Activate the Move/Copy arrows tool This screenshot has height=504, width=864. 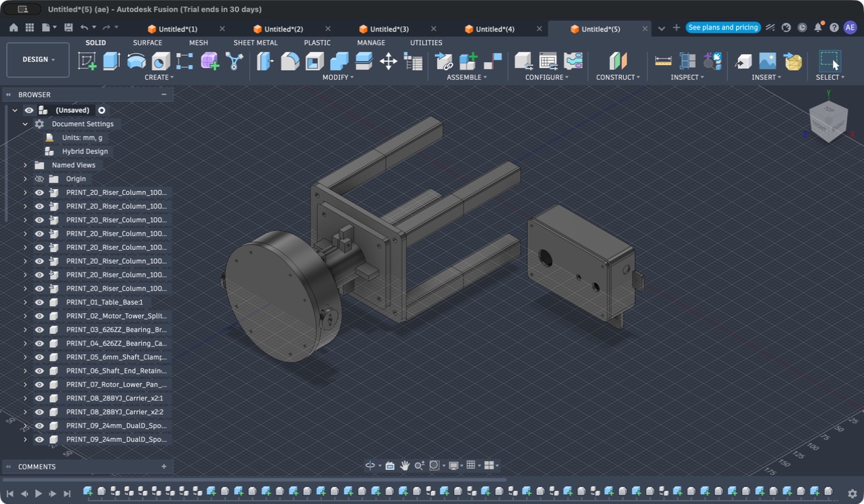[388, 61]
